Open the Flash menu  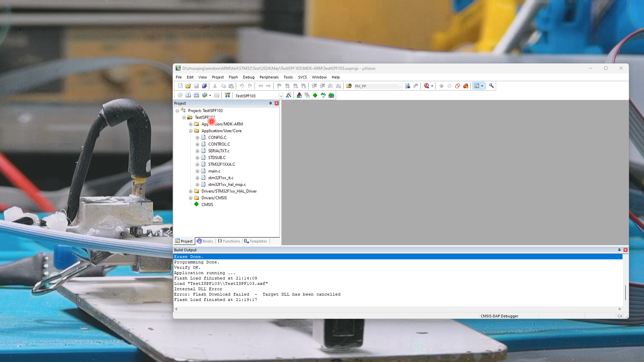(233, 77)
